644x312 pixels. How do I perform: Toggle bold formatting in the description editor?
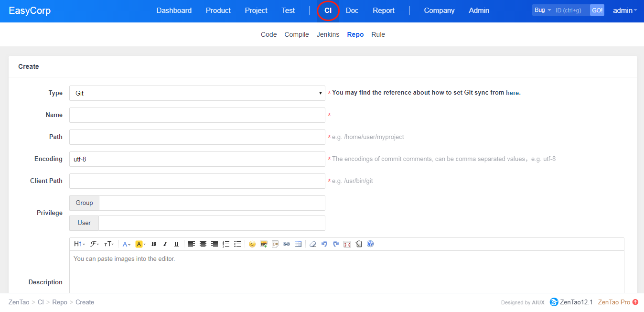[x=153, y=244]
